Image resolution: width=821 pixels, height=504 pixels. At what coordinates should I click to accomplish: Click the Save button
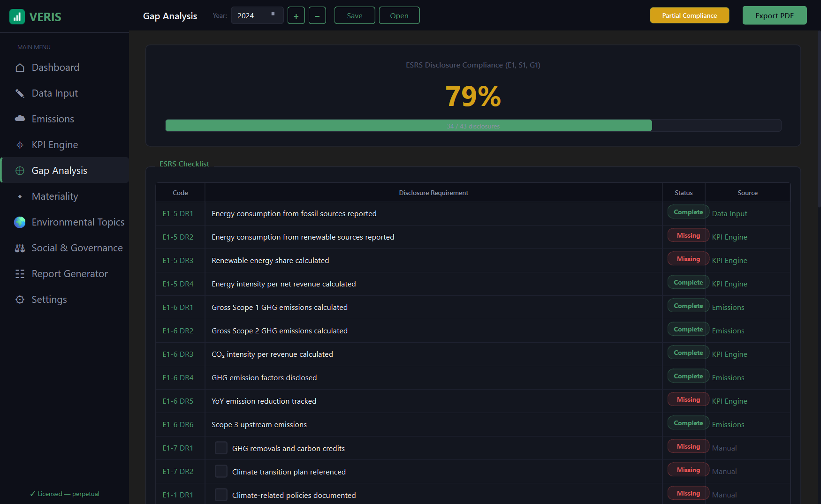tap(355, 15)
